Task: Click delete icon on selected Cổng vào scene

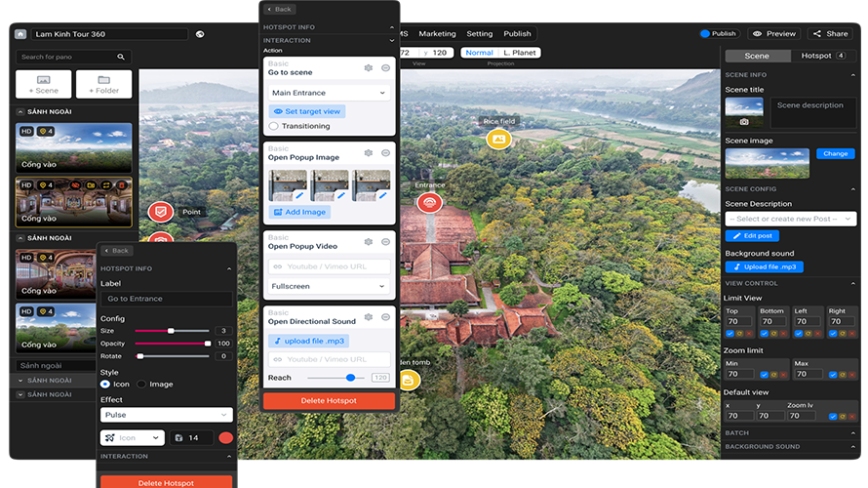Action: point(121,185)
